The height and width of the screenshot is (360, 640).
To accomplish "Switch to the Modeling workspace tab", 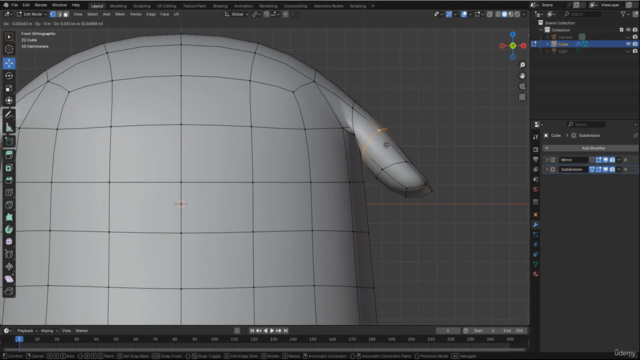I will pos(118,6).
